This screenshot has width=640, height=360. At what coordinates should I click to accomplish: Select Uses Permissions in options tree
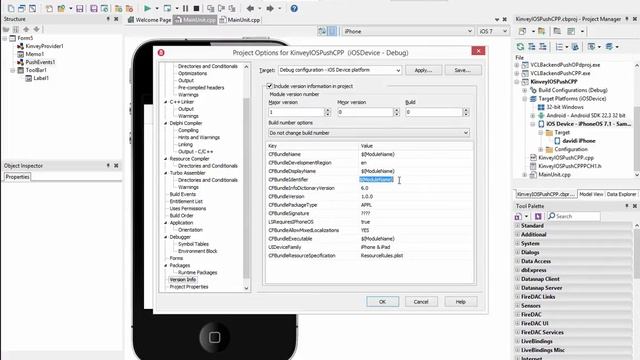188,209
